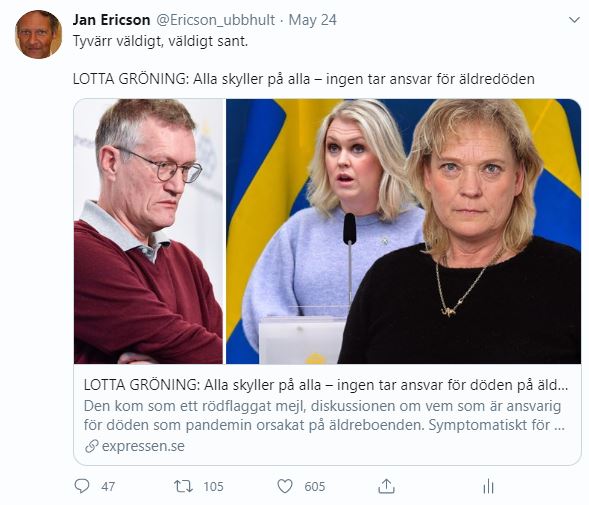Open photo of women before Swedish flags
Viewport: 589px width, 505px height.
tap(403, 231)
